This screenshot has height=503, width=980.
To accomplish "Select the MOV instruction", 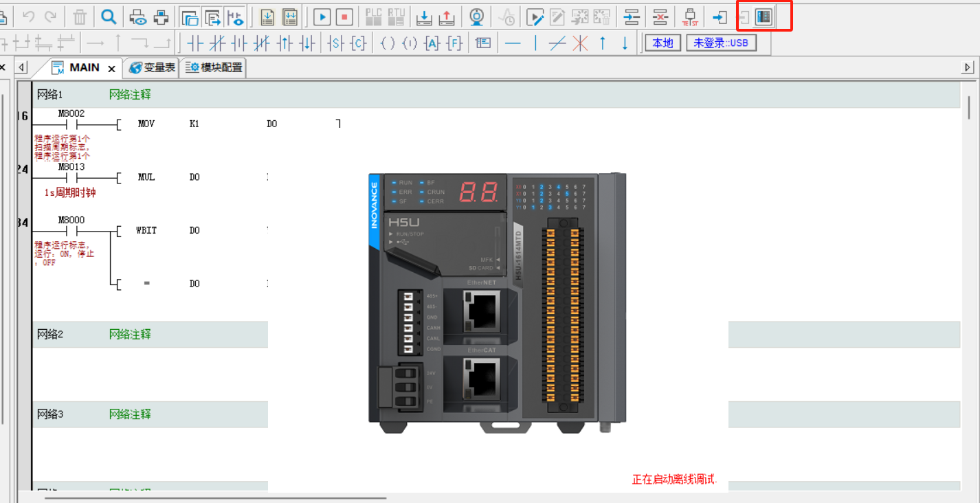I will tap(146, 124).
